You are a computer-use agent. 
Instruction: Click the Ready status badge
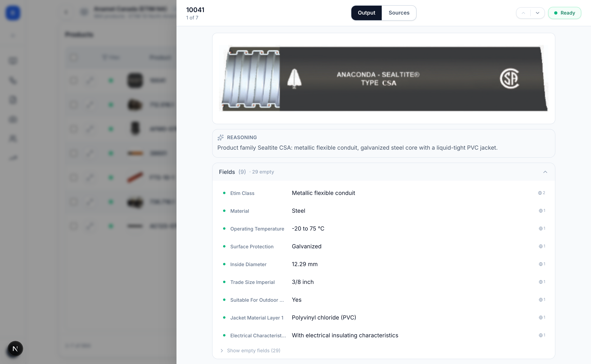pyautogui.click(x=564, y=13)
